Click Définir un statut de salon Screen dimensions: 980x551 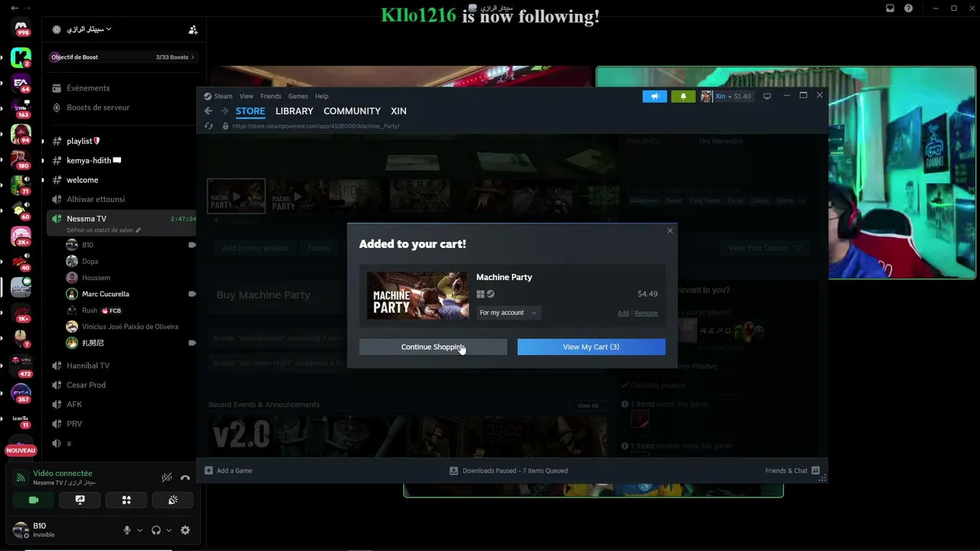103,230
